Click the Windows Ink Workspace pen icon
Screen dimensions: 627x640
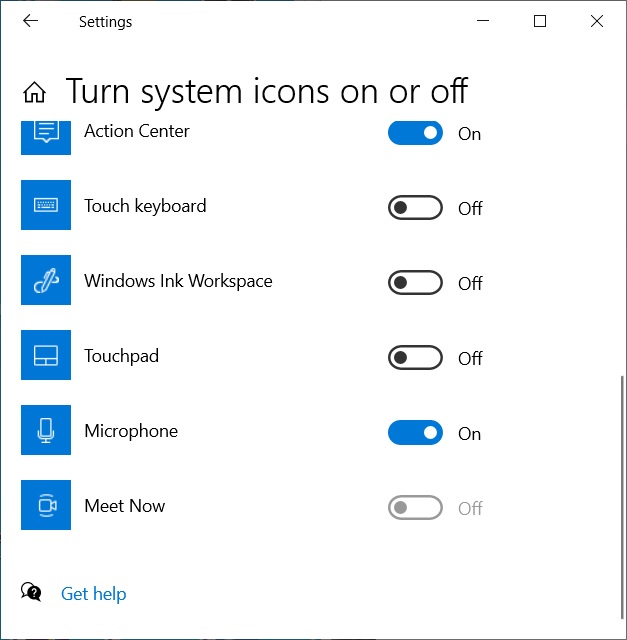pos(46,280)
